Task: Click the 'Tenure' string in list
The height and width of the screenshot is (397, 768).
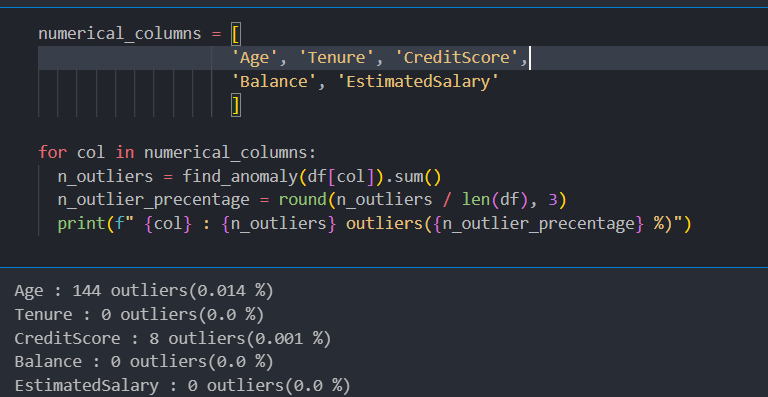Action: (336, 58)
